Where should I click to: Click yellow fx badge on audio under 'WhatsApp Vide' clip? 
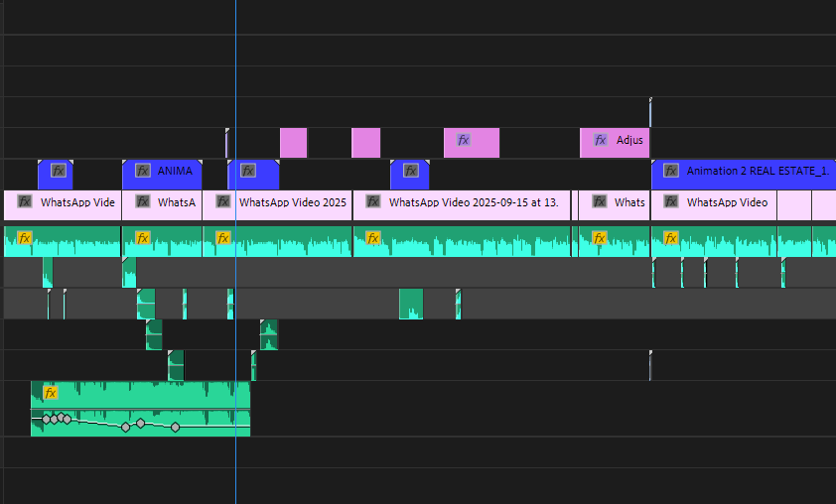coord(25,238)
